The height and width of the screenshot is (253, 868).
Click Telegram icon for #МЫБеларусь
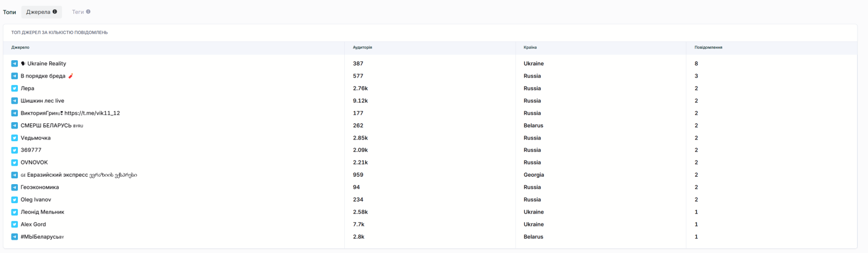click(14, 237)
